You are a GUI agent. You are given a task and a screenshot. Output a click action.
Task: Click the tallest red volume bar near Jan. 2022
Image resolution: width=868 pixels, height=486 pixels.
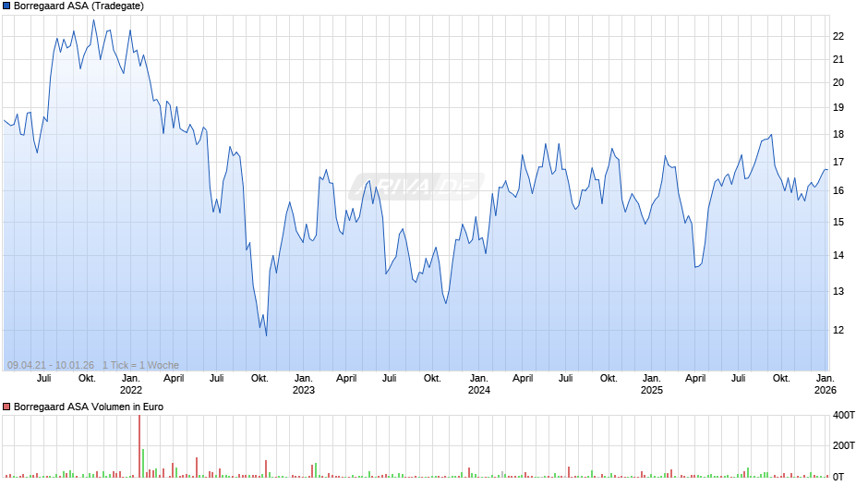point(139,446)
